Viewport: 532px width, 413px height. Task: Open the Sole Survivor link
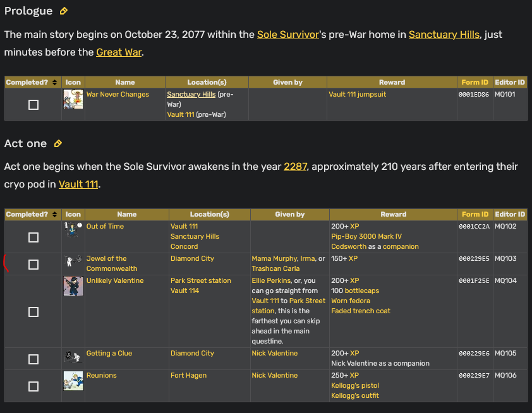pyautogui.click(x=287, y=35)
